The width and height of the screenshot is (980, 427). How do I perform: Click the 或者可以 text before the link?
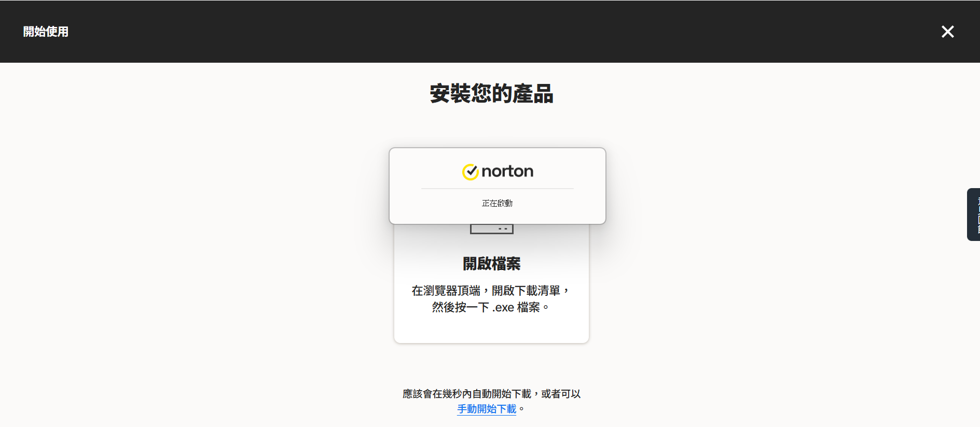click(561, 394)
